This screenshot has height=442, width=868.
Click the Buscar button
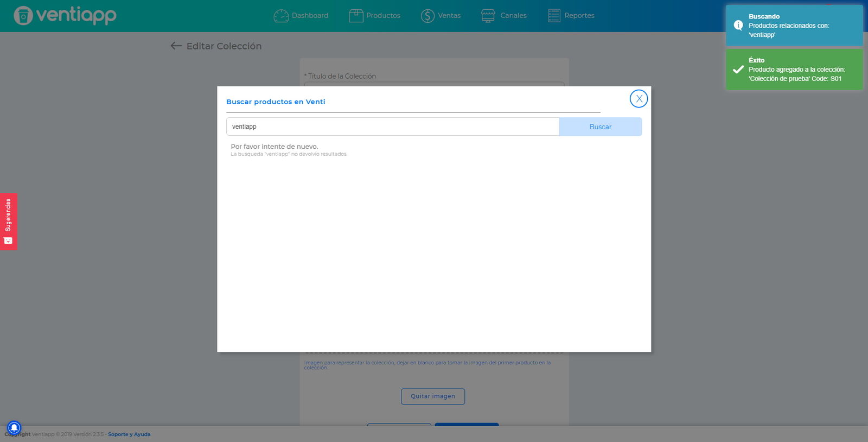(601, 127)
